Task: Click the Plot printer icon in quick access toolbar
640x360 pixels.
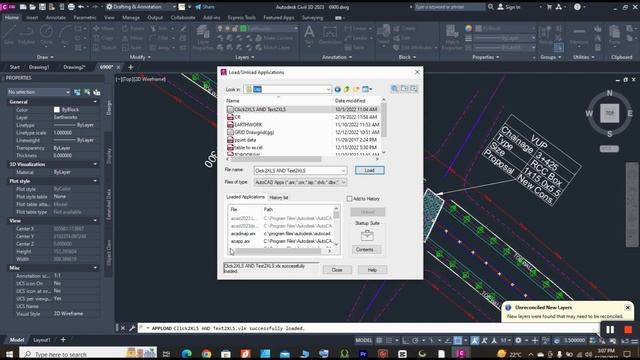Action: point(71,7)
